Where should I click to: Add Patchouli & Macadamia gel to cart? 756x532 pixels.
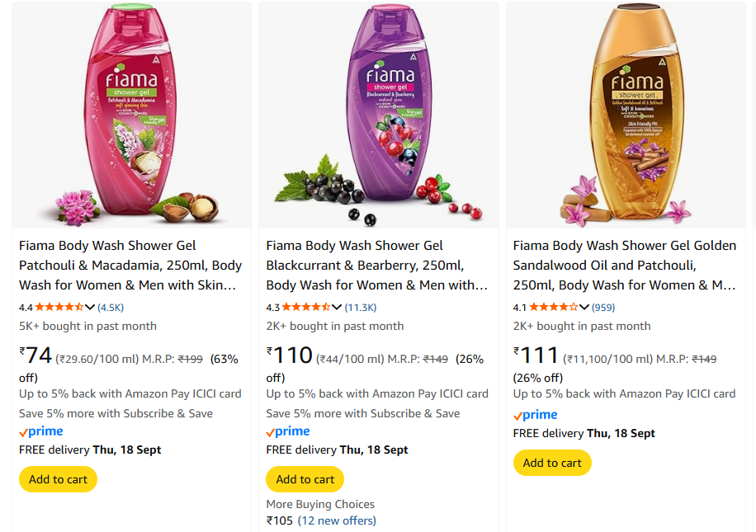(58, 479)
